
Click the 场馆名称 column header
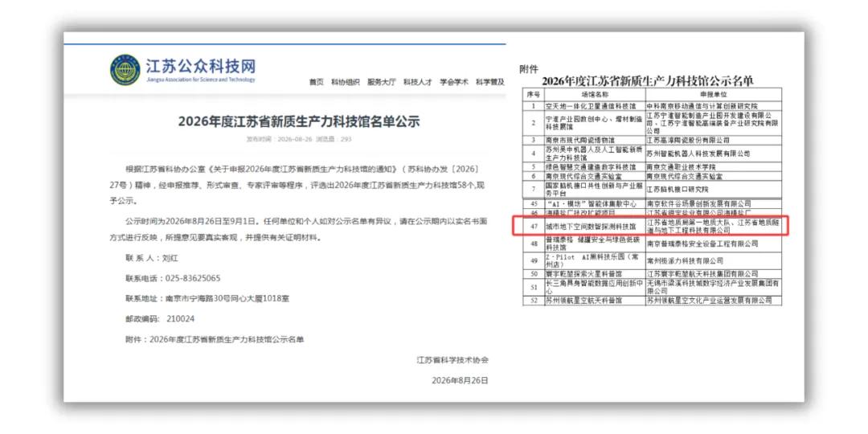[594, 95]
